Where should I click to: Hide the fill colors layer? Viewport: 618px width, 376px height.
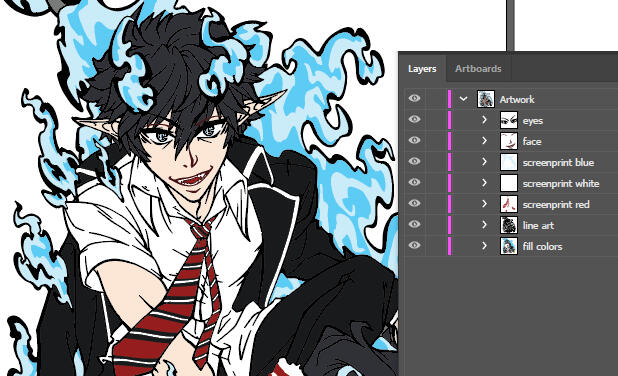pos(414,245)
